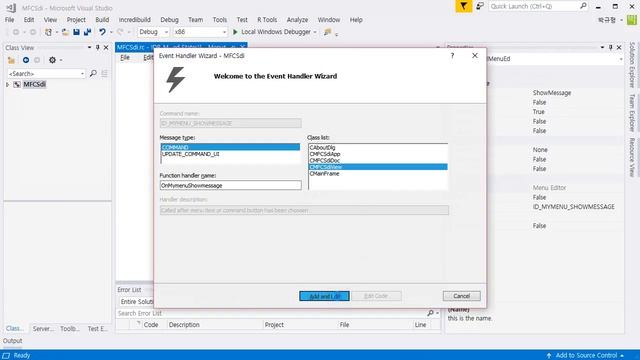
Task: Click the Description column header in Error List
Action: (215, 325)
